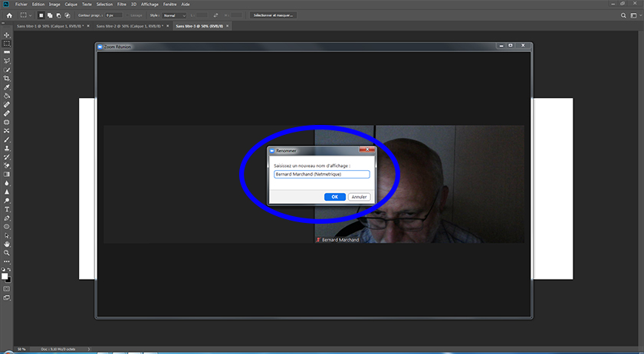Image resolution: width=644 pixels, height=354 pixels.
Task: Enable Add to selection mode
Action: 50,15
